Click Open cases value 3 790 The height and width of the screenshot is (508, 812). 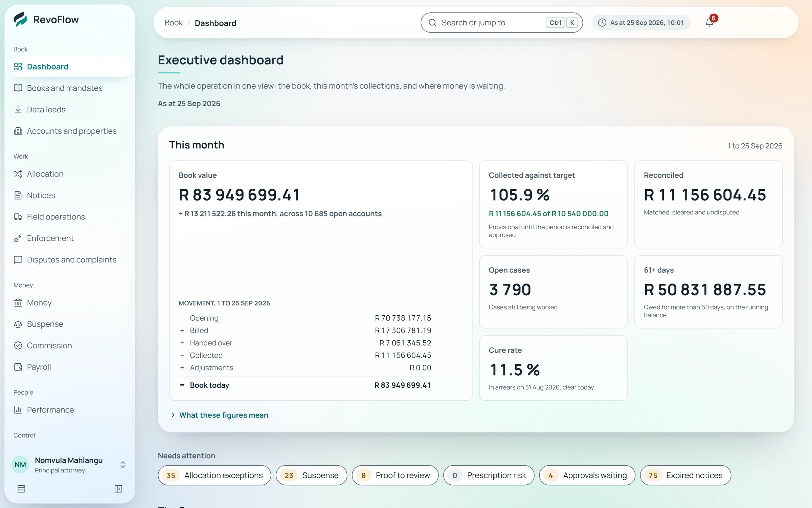[510, 290]
